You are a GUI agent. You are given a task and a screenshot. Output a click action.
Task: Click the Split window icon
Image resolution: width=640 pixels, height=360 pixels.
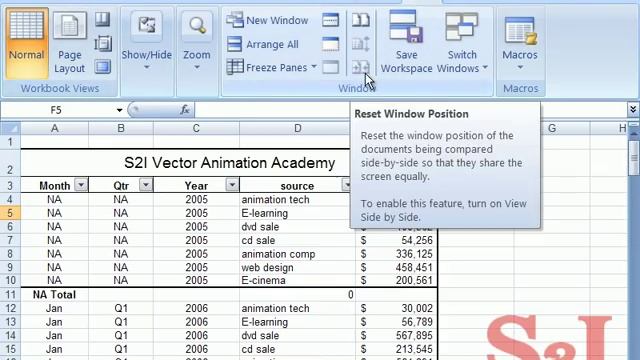[330, 20]
